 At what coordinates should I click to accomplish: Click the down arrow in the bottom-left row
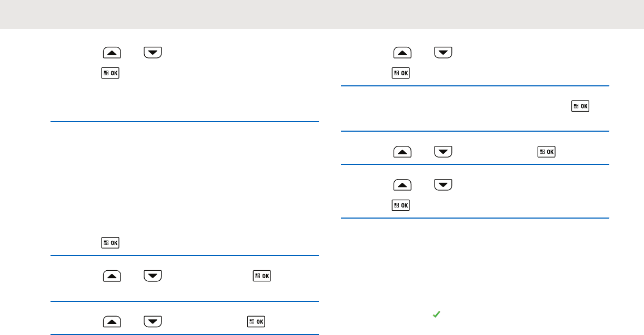tap(152, 321)
